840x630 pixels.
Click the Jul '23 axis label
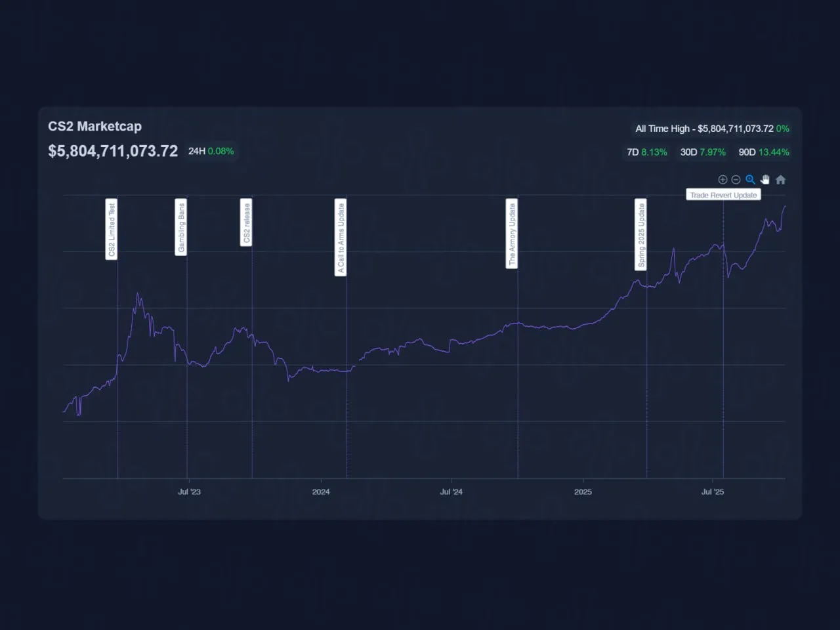[x=189, y=492]
